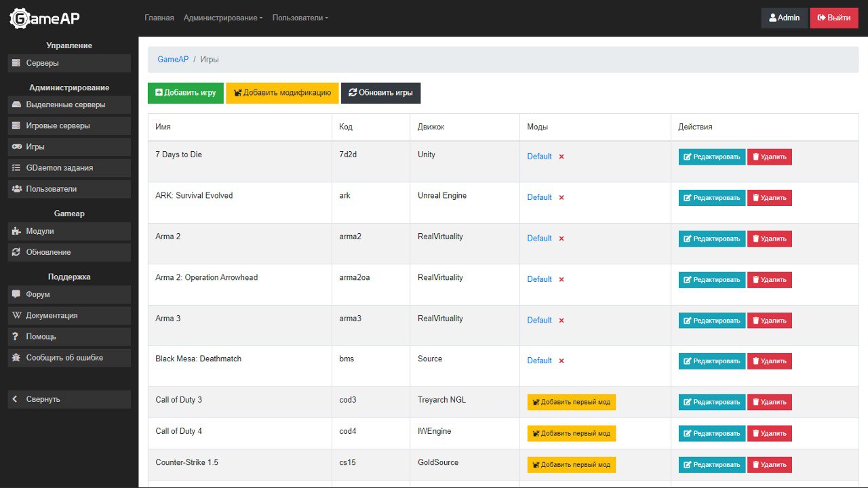This screenshot has width=868, height=488.
Task: Open Документация sidebar link
Action: point(69,316)
